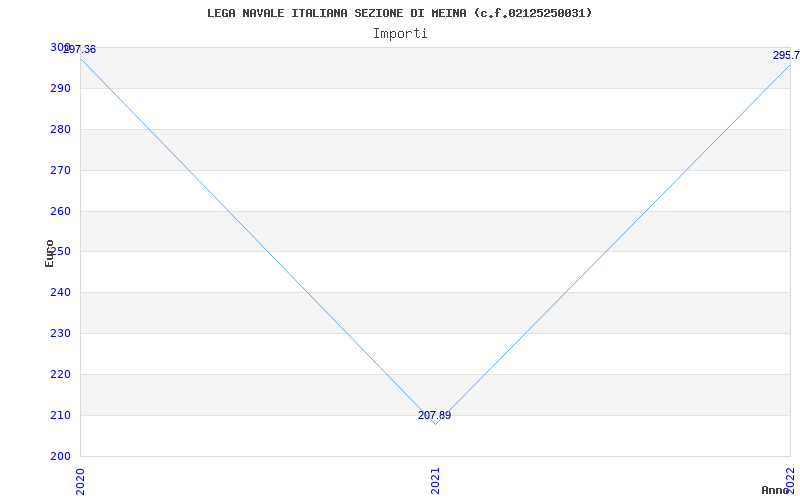Screen dimensions: 800x500
Task: Click the 220 y-axis tick label
Action: 60,374
